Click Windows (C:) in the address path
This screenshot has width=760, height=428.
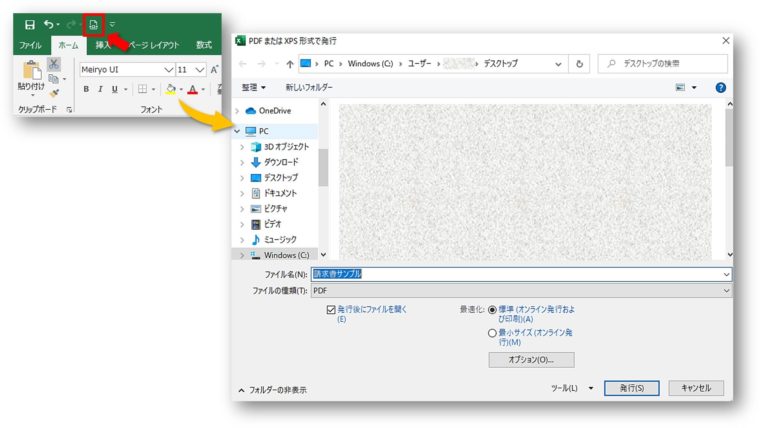pyautogui.click(x=370, y=63)
